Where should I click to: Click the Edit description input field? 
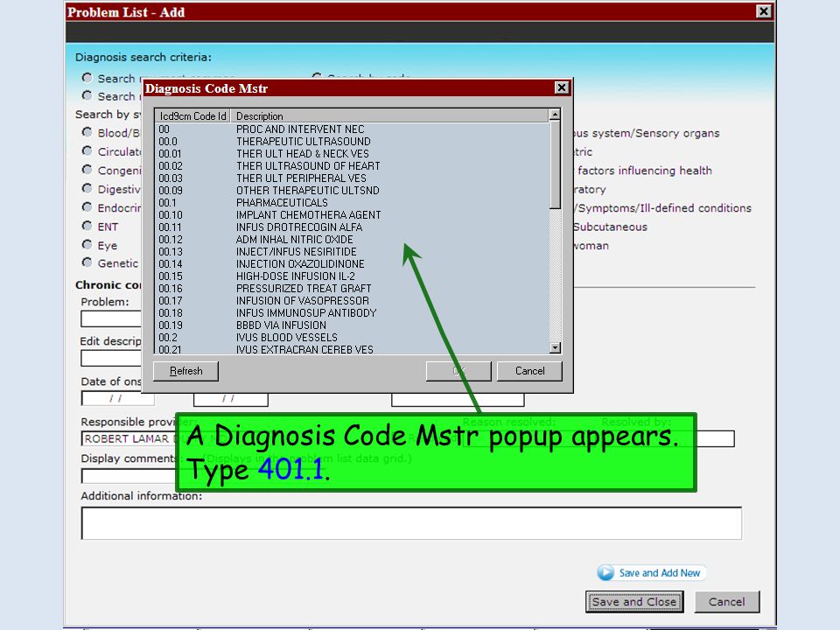(x=111, y=358)
